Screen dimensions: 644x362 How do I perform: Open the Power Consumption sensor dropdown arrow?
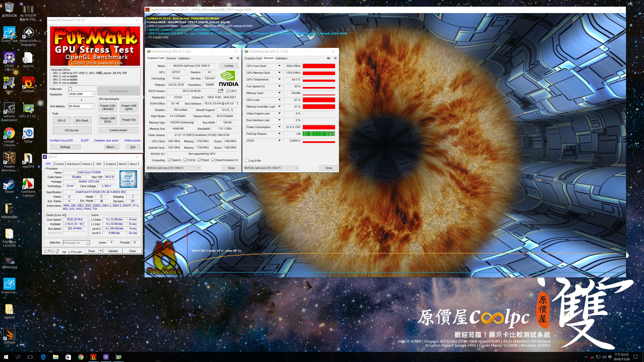pyautogui.click(x=279, y=127)
